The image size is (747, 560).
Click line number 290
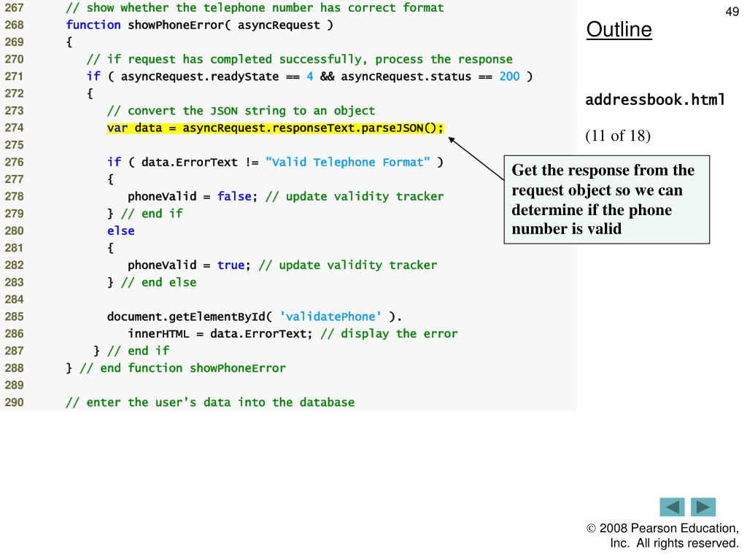click(15, 402)
